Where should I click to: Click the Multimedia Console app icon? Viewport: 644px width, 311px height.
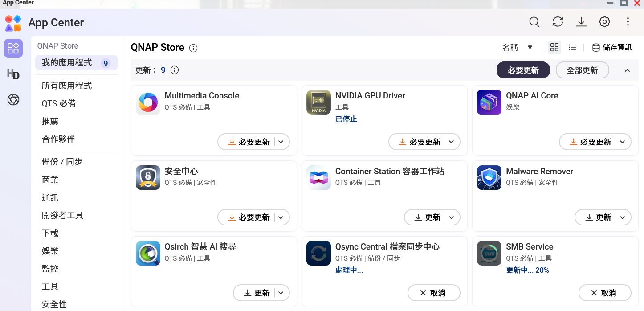click(148, 102)
